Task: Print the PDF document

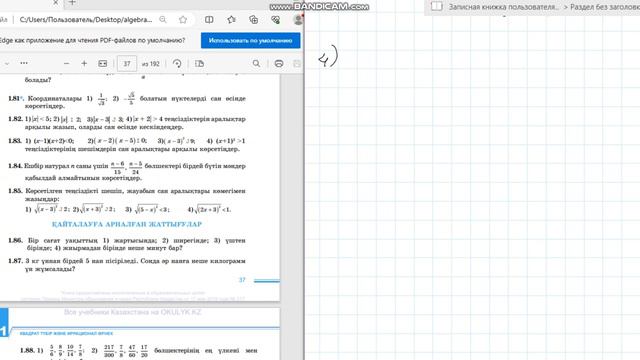Action: [279, 64]
